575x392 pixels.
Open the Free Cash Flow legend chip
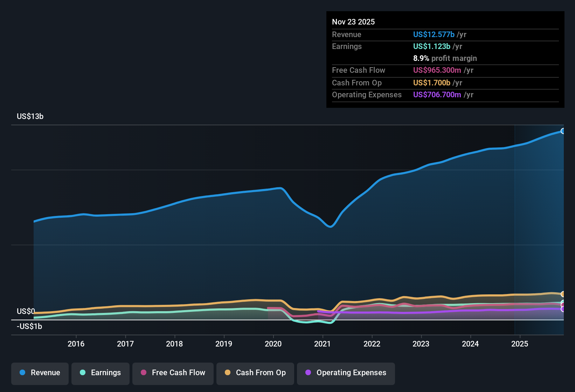click(173, 373)
